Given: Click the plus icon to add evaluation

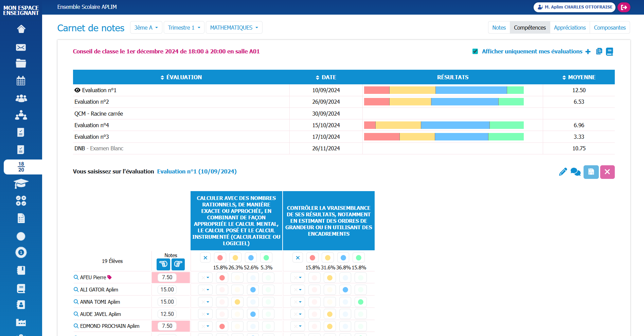Looking at the screenshot, I should click(588, 52).
